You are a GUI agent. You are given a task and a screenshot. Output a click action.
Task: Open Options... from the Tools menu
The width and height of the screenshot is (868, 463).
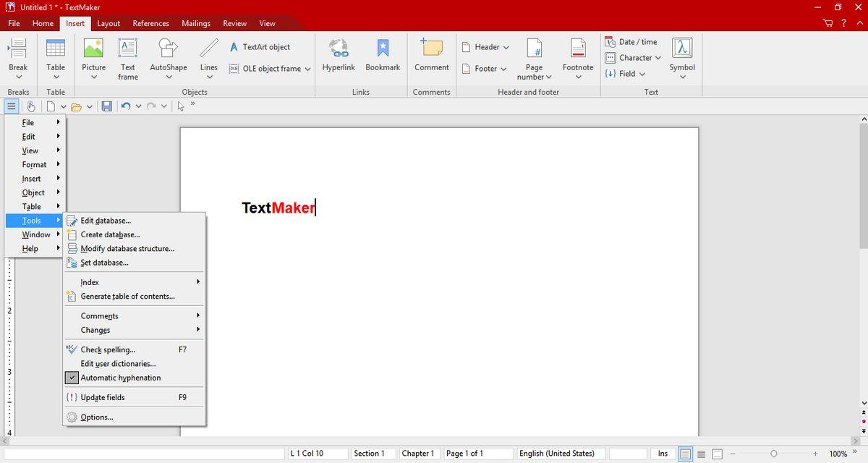tap(135, 417)
